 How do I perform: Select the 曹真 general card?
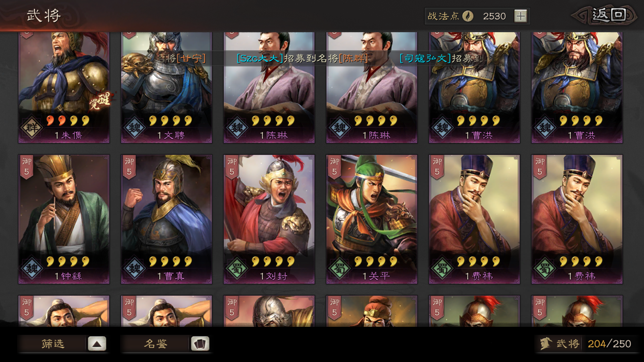click(x=166, y=219)
